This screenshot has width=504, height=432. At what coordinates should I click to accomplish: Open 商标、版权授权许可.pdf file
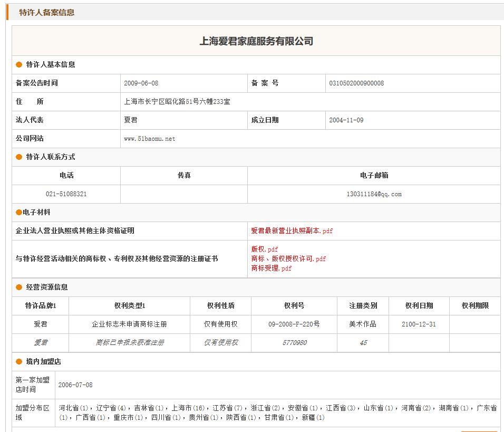[x=288, y=259]
